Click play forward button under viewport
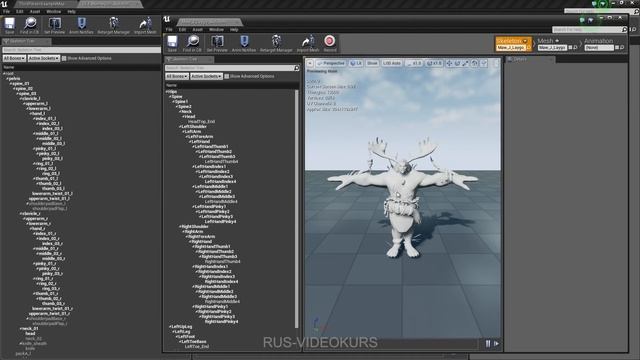 (496, 344)
